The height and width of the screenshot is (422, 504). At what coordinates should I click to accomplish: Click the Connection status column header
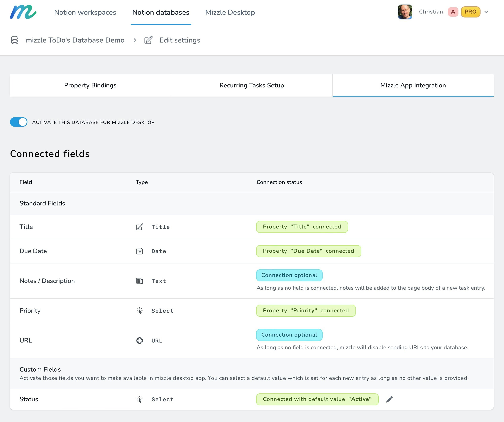coord(279,182)
